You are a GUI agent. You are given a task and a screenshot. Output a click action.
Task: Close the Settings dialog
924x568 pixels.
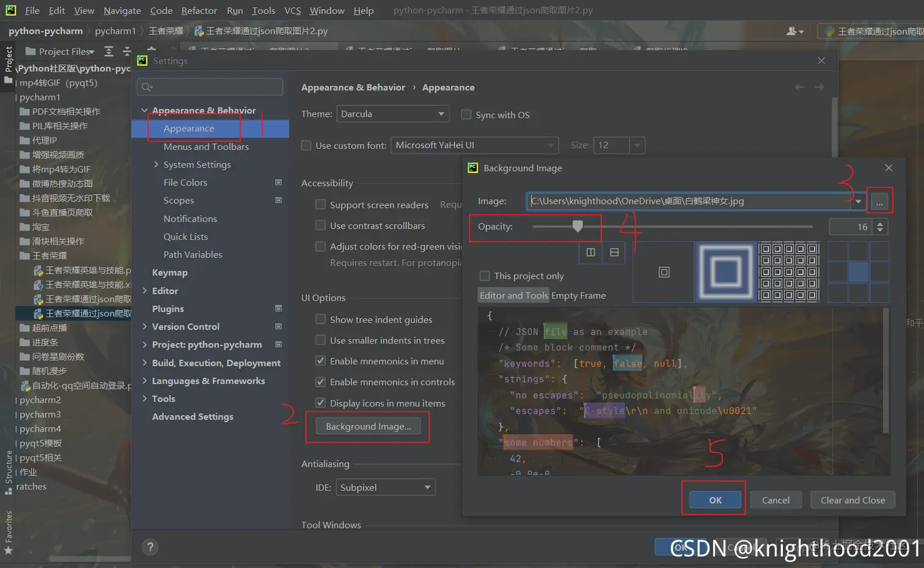[x=821, y=61]
